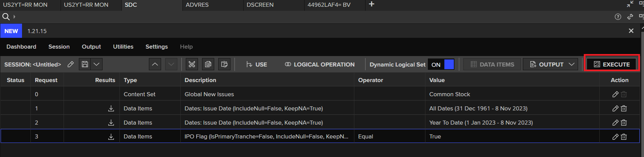644x157 pixels.
Task: Click the version text 1.21.15
Action: click(37, 31)
